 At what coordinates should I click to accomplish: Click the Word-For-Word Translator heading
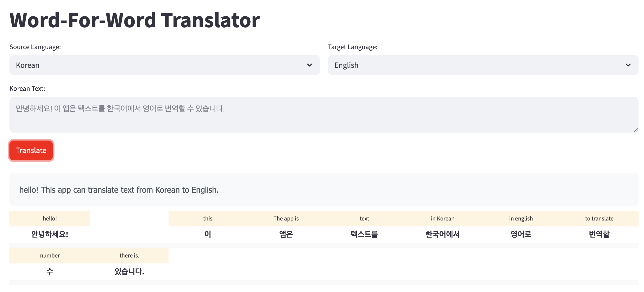point(135,20)
